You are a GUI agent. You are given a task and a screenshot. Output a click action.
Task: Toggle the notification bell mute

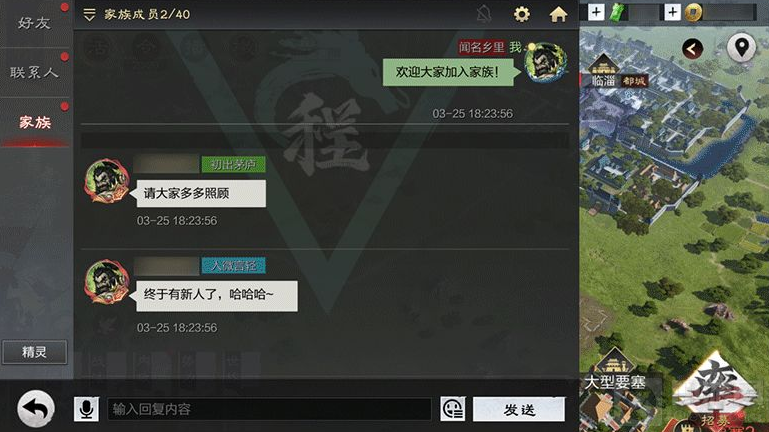484,14
